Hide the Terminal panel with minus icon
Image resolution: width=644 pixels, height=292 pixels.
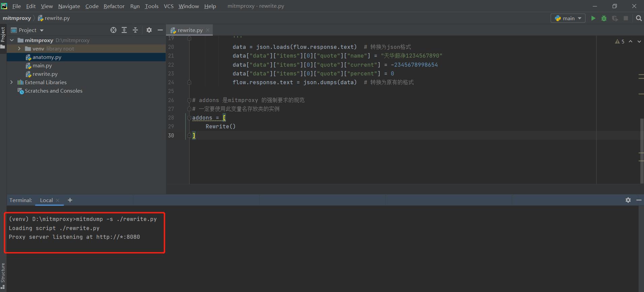[639, 200]
